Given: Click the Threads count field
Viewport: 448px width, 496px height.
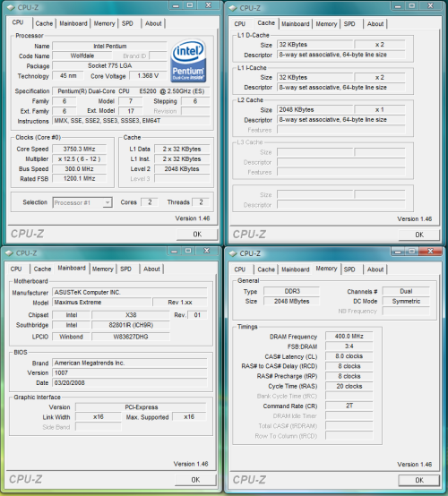Looking at the screenshot, I should click(201, 202).
